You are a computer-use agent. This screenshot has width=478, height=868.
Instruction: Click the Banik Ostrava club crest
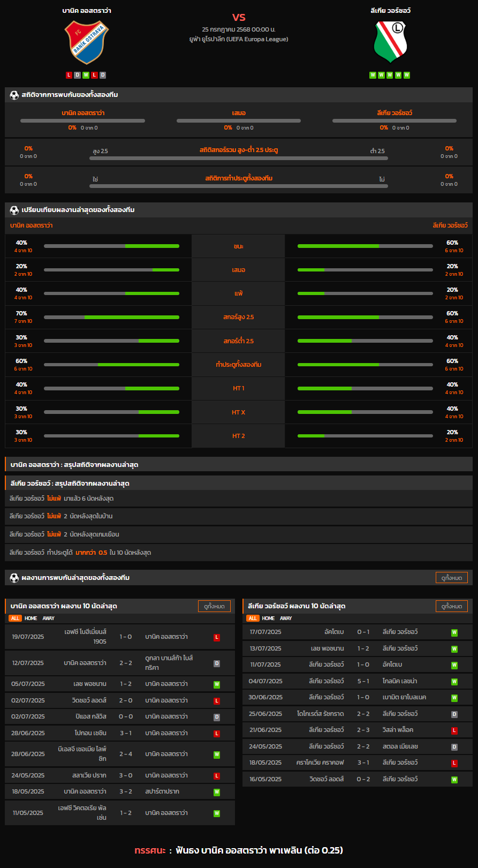point(86,43)
